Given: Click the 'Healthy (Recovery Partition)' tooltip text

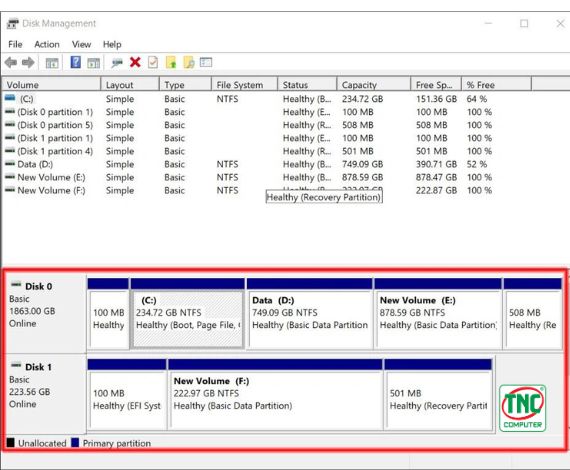Looking at the screenshot, I should pyautogui.click(x=324, y=197).
